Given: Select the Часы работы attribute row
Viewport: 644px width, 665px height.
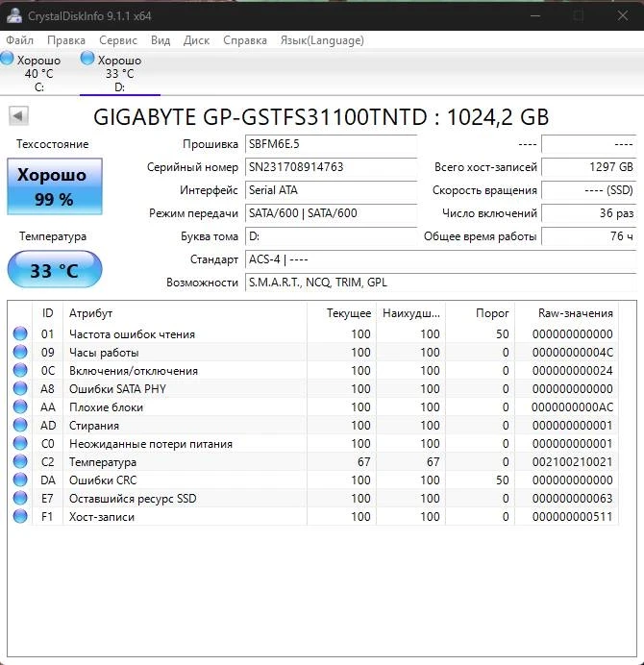Looking at the screenshot, I should pyautogui.click(x=313, y=352).
